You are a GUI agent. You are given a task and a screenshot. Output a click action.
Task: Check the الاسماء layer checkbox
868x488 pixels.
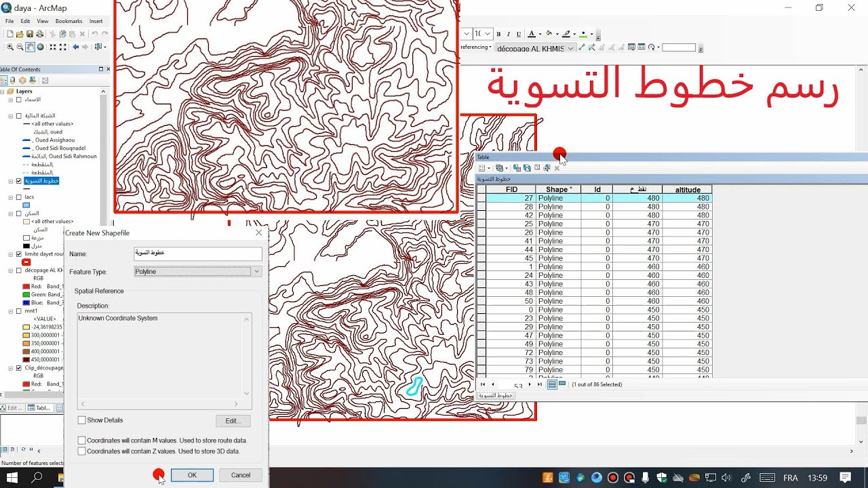tap(19, 99)
